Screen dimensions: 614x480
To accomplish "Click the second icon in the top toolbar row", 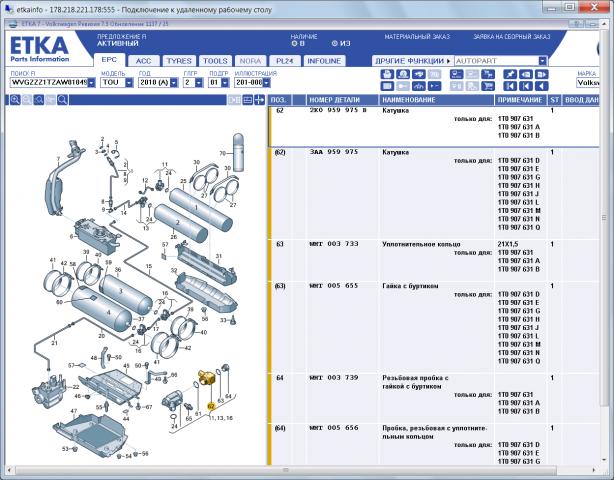I will 403,74.
